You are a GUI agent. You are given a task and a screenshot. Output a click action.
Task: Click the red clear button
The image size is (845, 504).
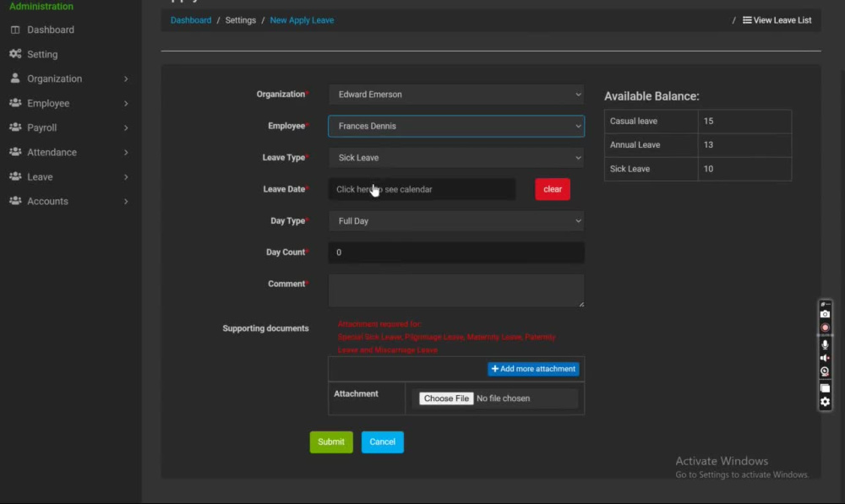[553, 189]
